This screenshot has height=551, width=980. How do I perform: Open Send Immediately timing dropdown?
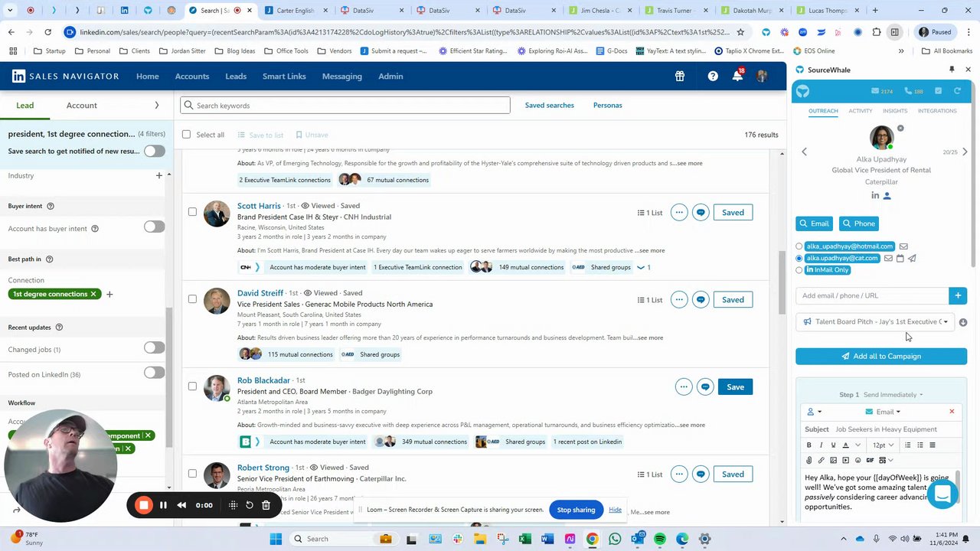(893, 395)
